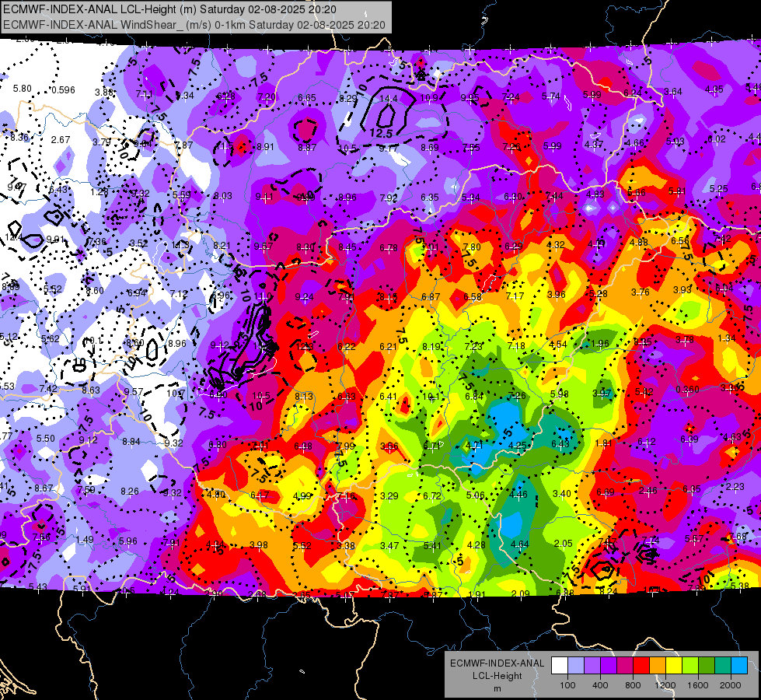The image size is (761, 700).
Task: Click the legend tick label '100'
Action: click(x=567, y=685)
